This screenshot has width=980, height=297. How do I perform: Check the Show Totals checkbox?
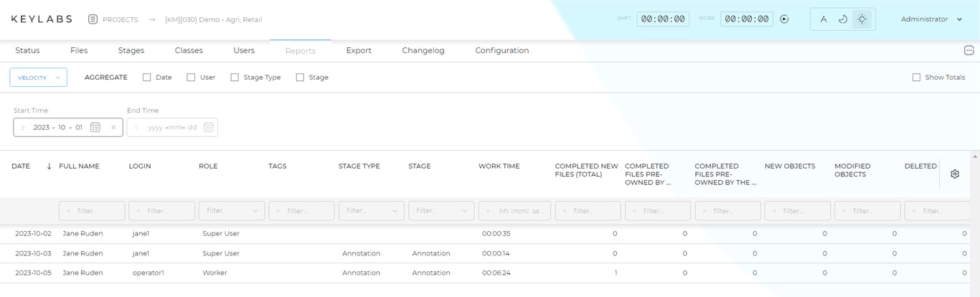coord(916,77)
